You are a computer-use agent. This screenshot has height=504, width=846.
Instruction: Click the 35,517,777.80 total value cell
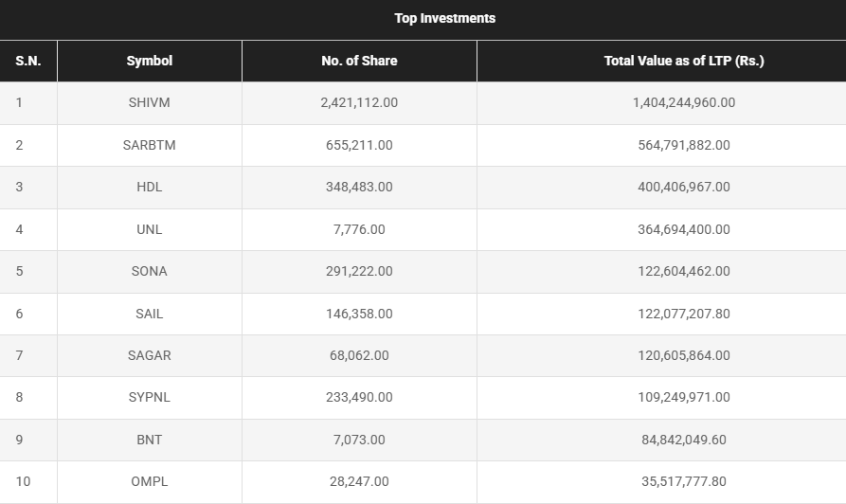coord(683,481)
